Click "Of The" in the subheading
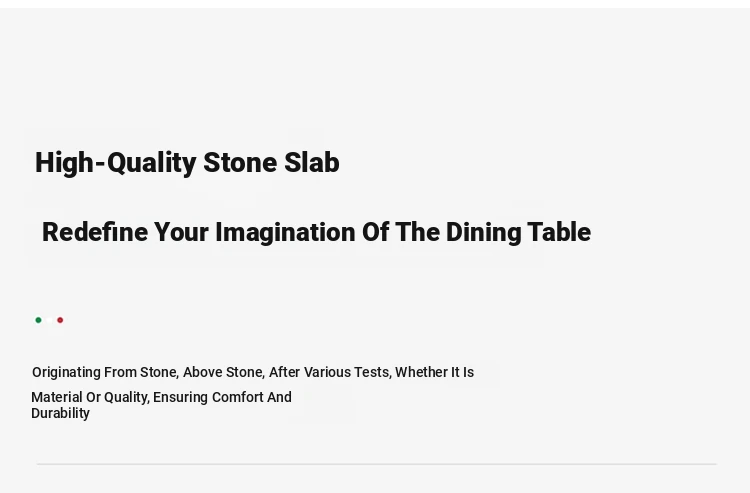The width and height of the screenshot is (750, 493). (x=401, y=232)
